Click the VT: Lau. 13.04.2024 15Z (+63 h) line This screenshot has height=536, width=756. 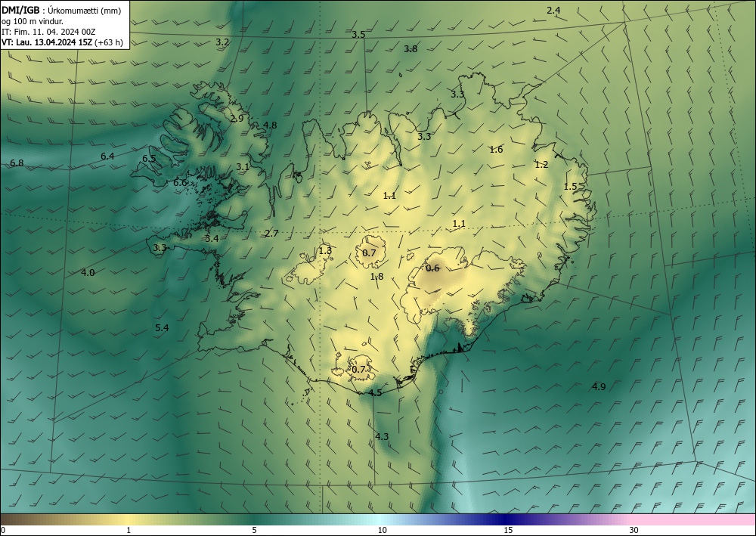(x=62, y=42)
